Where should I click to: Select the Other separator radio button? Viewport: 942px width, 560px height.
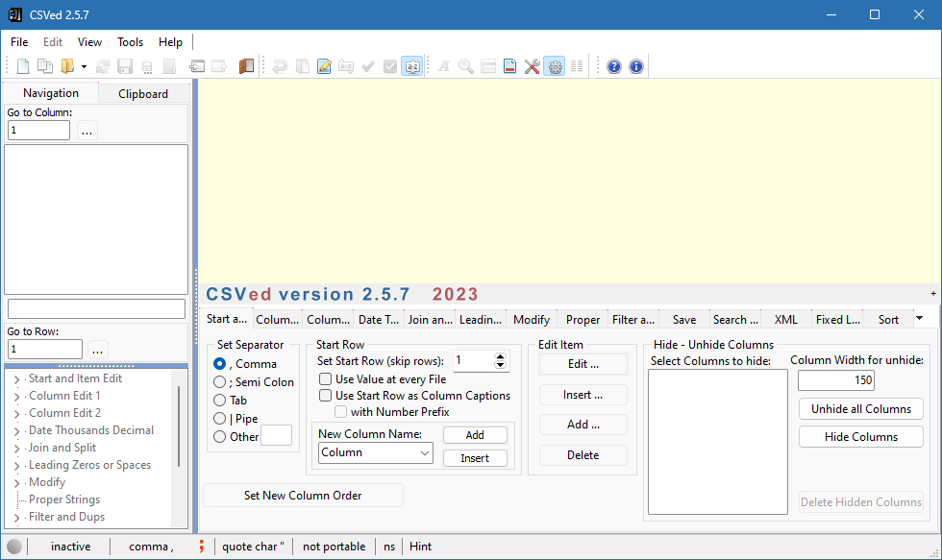pos(220,437)
